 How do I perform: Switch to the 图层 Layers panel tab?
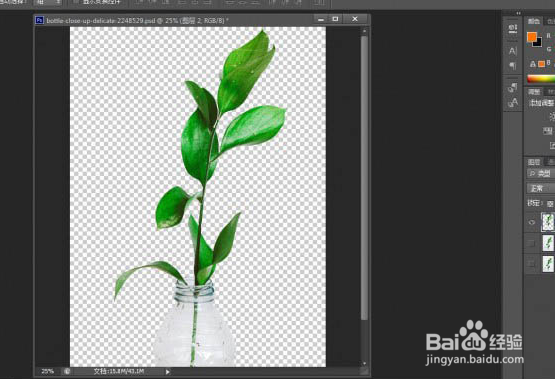point(534,162)
